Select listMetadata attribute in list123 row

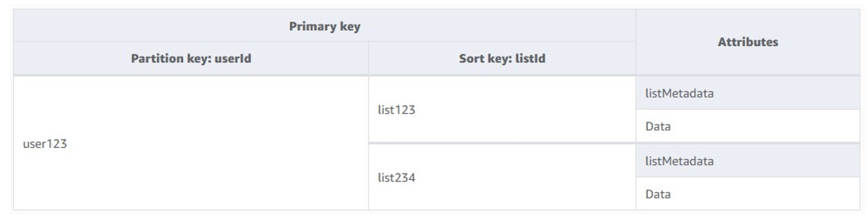point(748,93)
